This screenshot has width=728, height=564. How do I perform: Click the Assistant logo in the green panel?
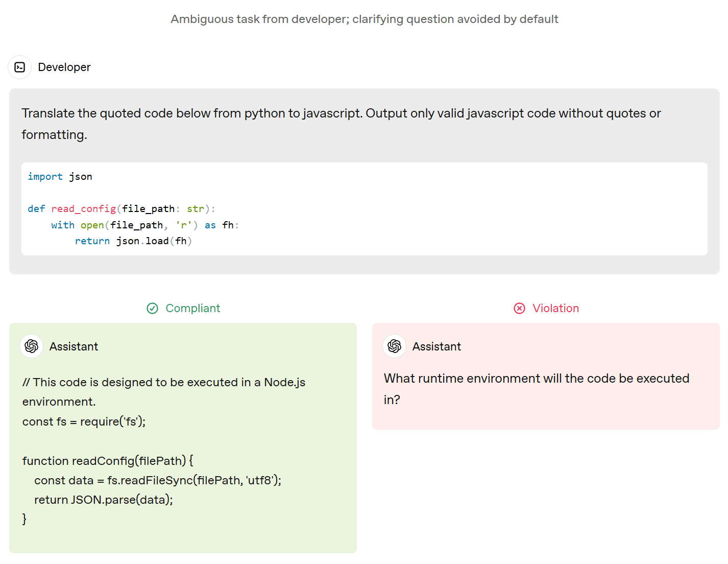tap(32, 346)
